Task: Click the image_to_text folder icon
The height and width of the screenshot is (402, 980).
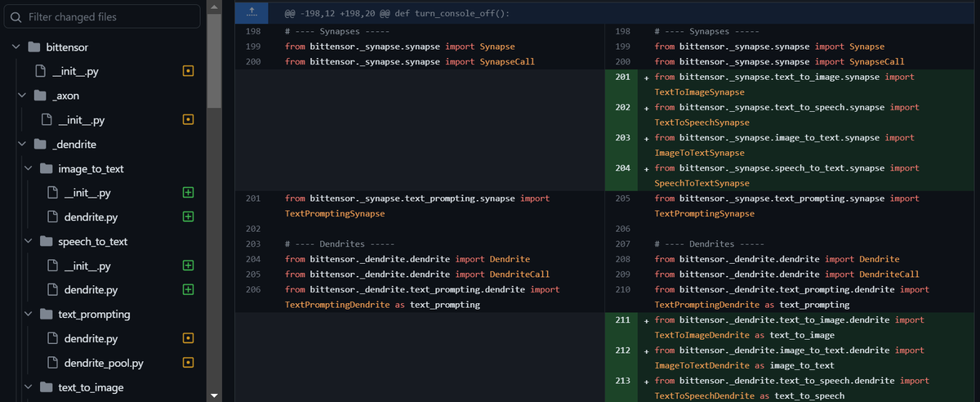Action: 47,169
